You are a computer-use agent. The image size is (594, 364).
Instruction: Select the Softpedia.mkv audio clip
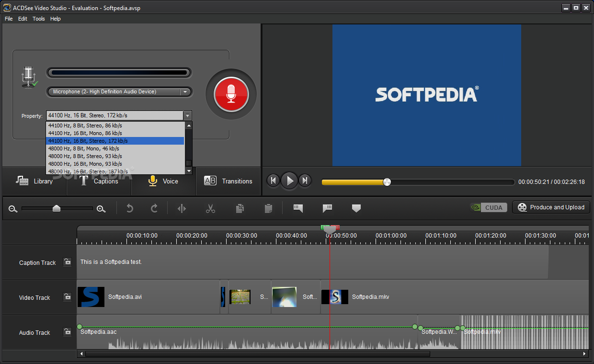[525, 332]
